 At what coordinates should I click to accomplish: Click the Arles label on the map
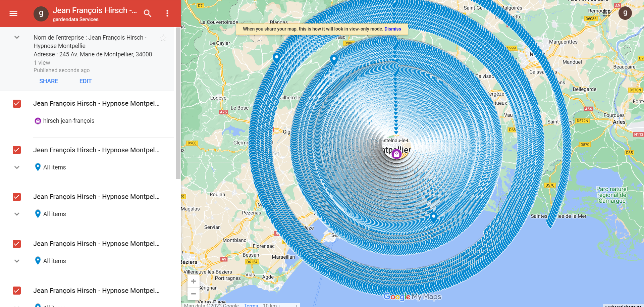[x=619, y=122]
